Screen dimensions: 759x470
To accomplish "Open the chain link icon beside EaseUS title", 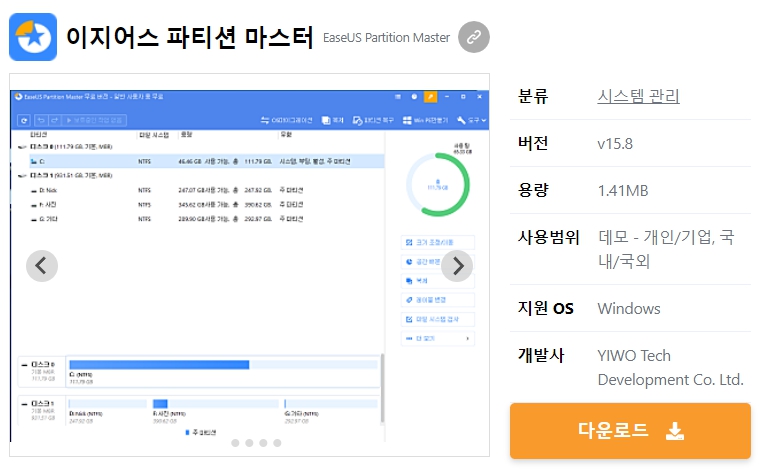I will (474, 37).
